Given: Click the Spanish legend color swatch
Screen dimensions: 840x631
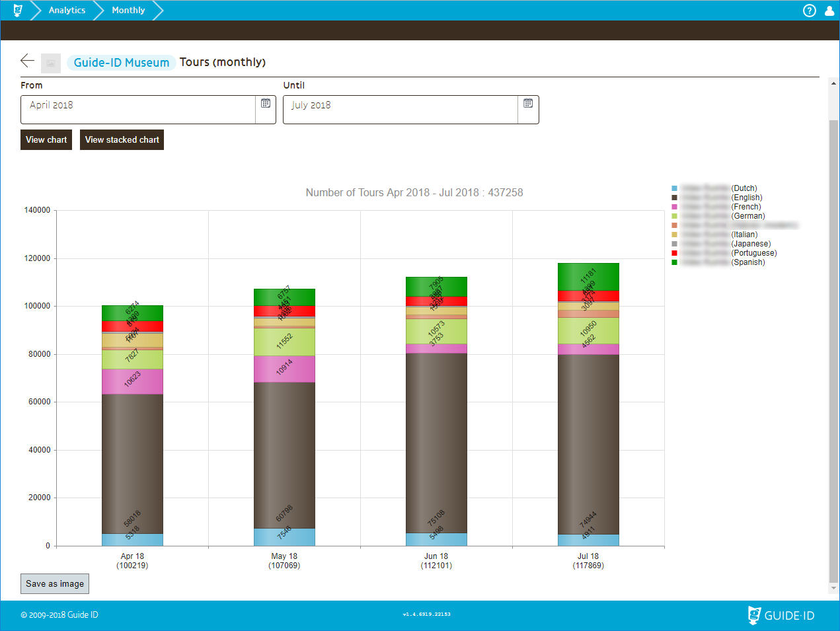Looking at the screenshot, I should pyautogui.click(x=674, y=262).
